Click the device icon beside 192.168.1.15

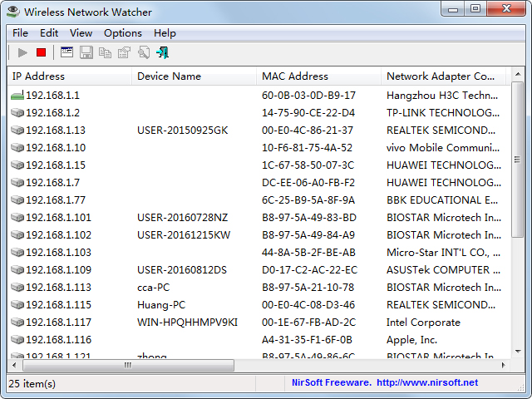point(17,165)
